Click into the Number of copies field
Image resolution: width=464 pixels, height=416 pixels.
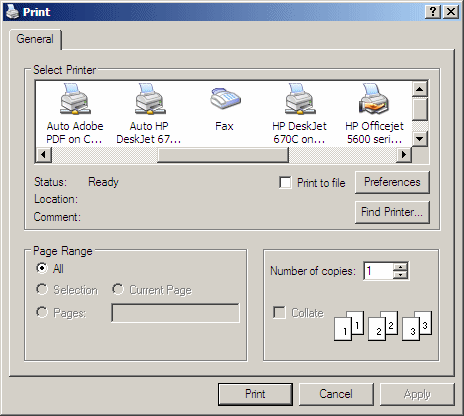click(x=379, y=271)
